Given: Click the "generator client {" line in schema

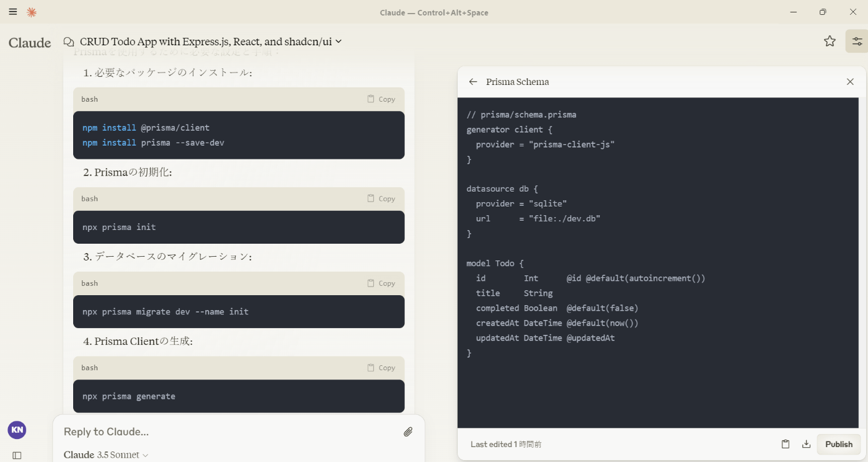Looking at the screenshot, I should click(x=509, y=130).
